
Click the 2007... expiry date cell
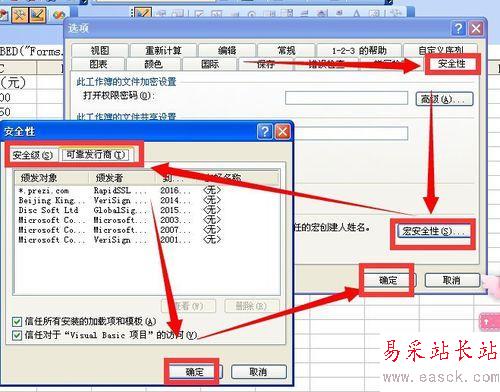(175, 230)
